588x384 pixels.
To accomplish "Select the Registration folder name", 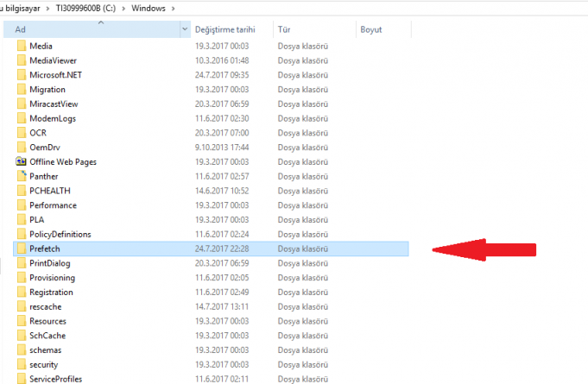I will tap(51, 293).
